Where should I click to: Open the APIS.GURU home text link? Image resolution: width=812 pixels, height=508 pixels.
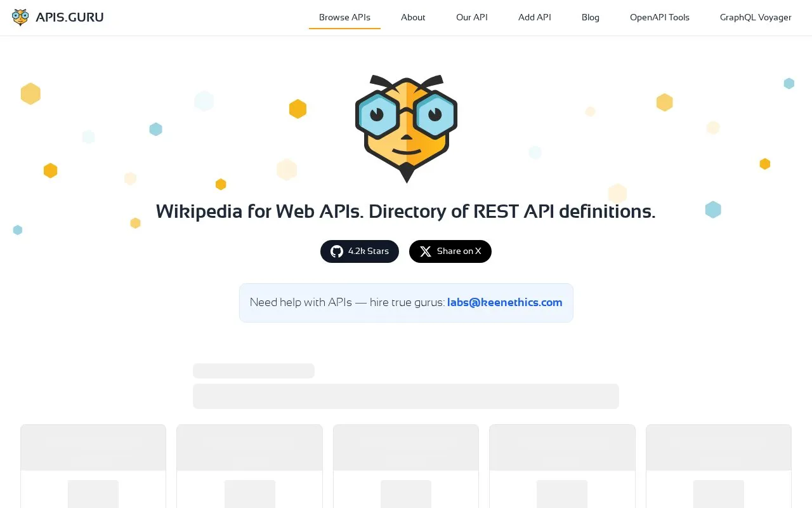70,17
